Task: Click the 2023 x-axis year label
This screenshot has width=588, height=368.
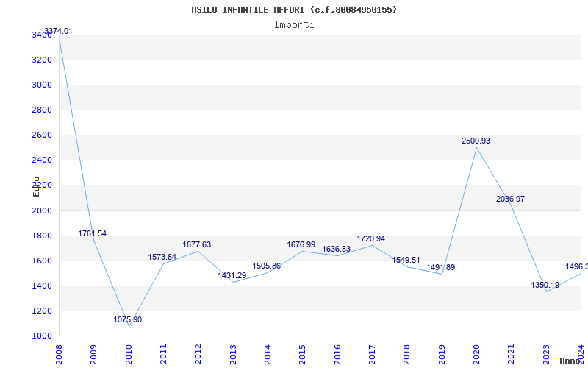Action: (x=546, y=354)
